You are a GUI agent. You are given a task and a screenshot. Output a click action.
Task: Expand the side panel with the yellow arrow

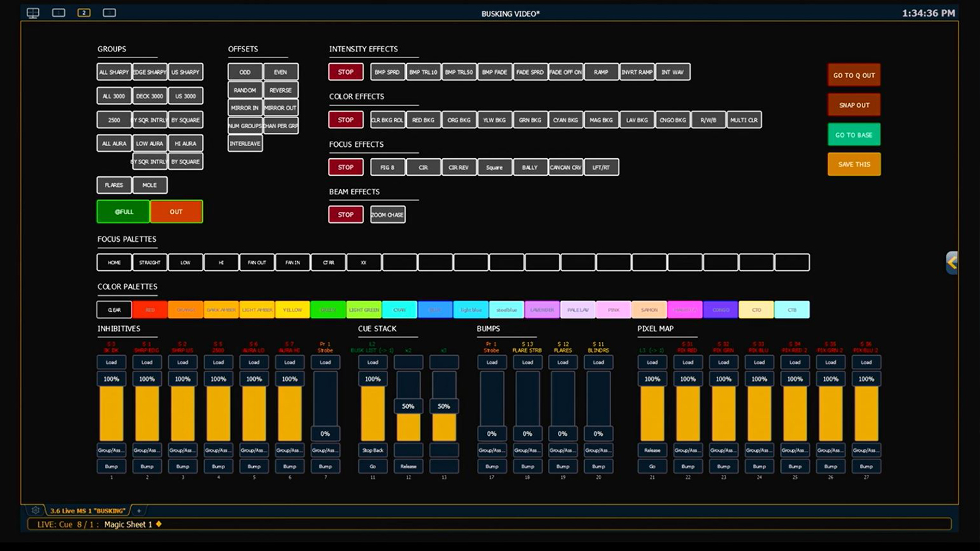[x=952, y=262]
